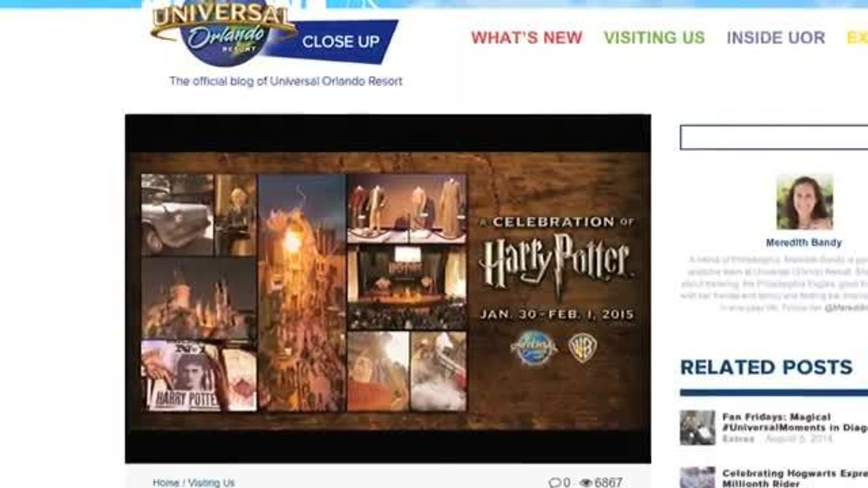Click the Fan Fridays post thumbnail
This screenshot has height=488, width=868.
click(697, 428)
